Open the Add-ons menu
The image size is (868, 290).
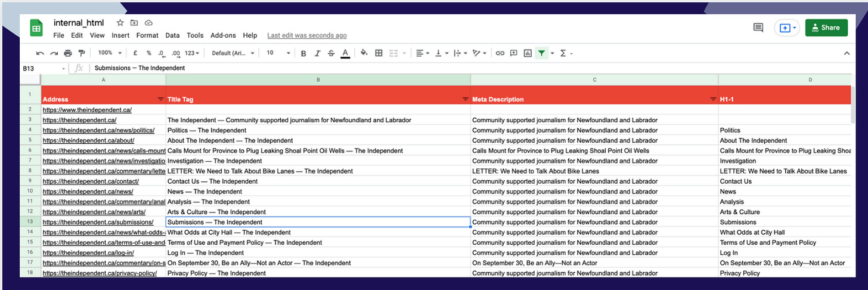point(224,35)
